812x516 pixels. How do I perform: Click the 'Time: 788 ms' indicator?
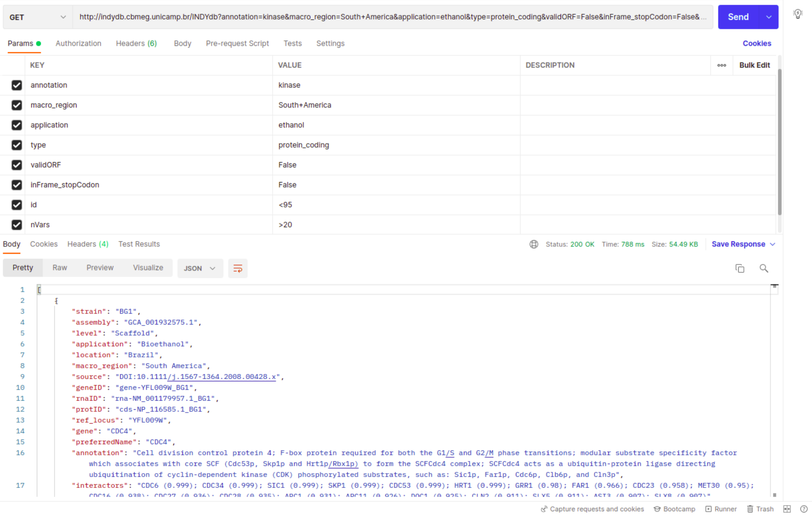coord(623,244)
